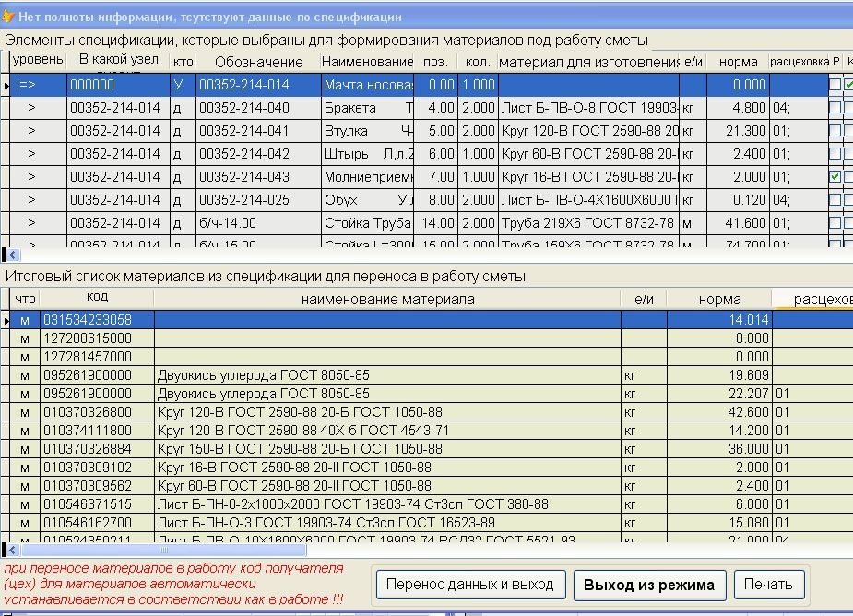Check the P box for Мачта носовая row
The image size is (853, 616).
pos(835,85)
